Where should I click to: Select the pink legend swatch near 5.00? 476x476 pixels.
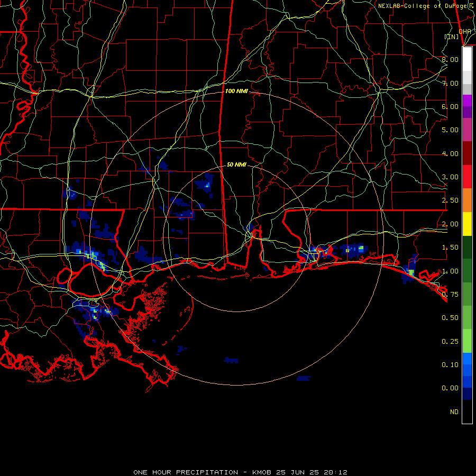click(467, 130)
